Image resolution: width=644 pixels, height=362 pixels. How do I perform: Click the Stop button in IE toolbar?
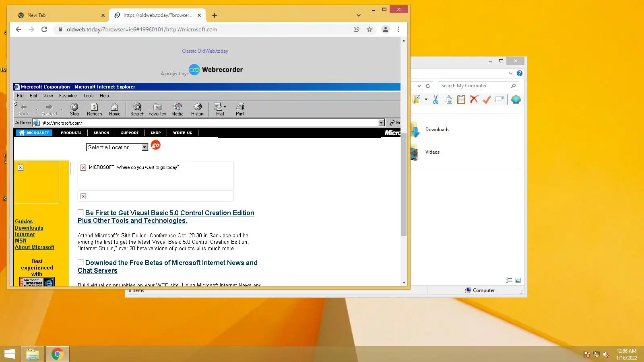(x=74, y=109)
